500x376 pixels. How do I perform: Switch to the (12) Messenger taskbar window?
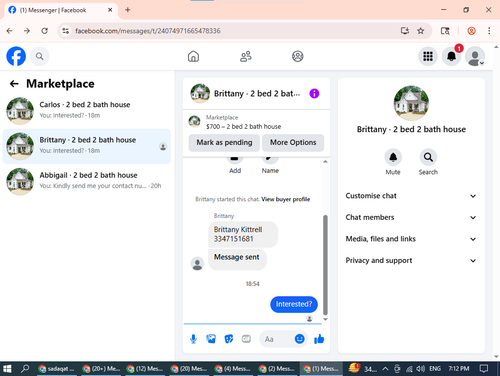145,369
